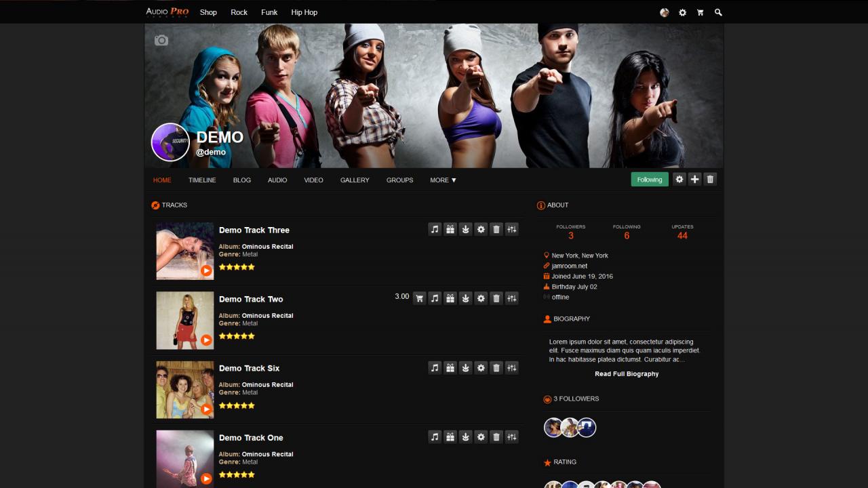Open the BLOG tab
The width and height of the screenshot is (868, 488).
tap(242, 180)
